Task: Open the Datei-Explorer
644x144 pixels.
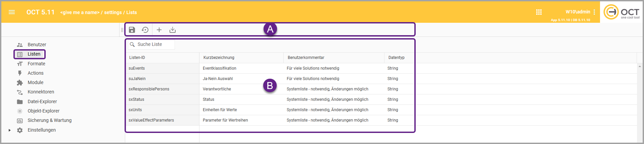Action: [x=42, y=101]
